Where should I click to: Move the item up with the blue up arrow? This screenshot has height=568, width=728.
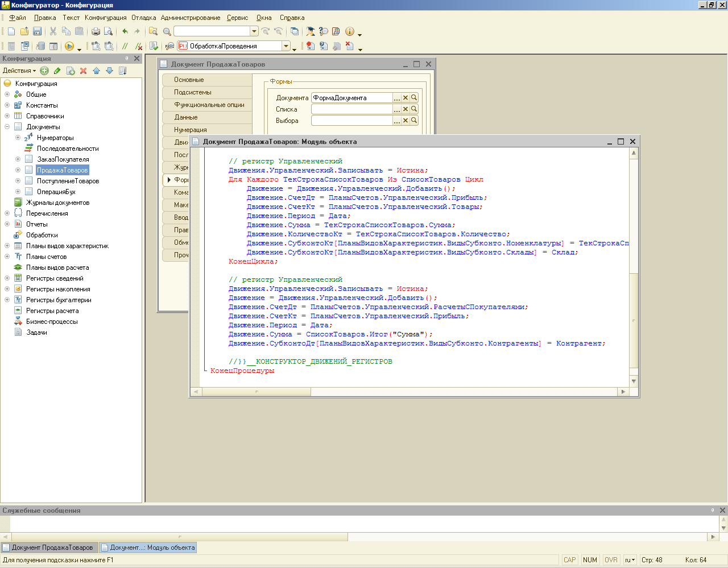[96, 71]
